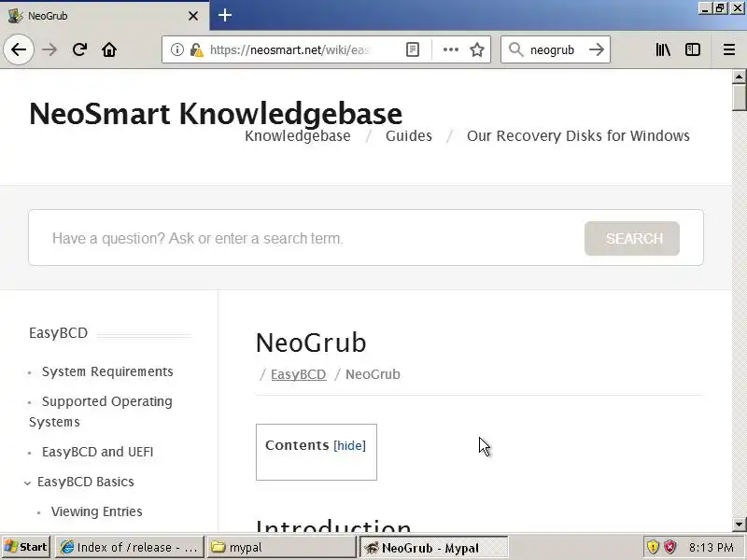Open the Windows Start menu
The width and height of the screenshot is (747, 560).
coord(26,547)
